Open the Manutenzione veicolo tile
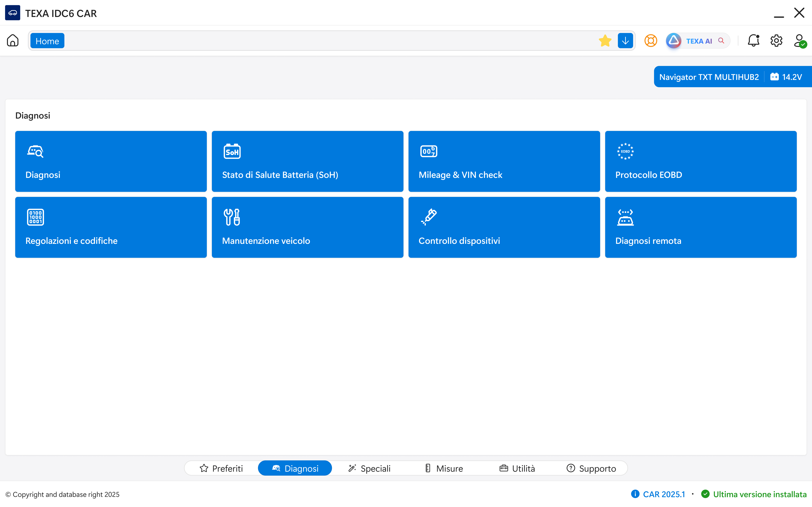 pos(307,227)
